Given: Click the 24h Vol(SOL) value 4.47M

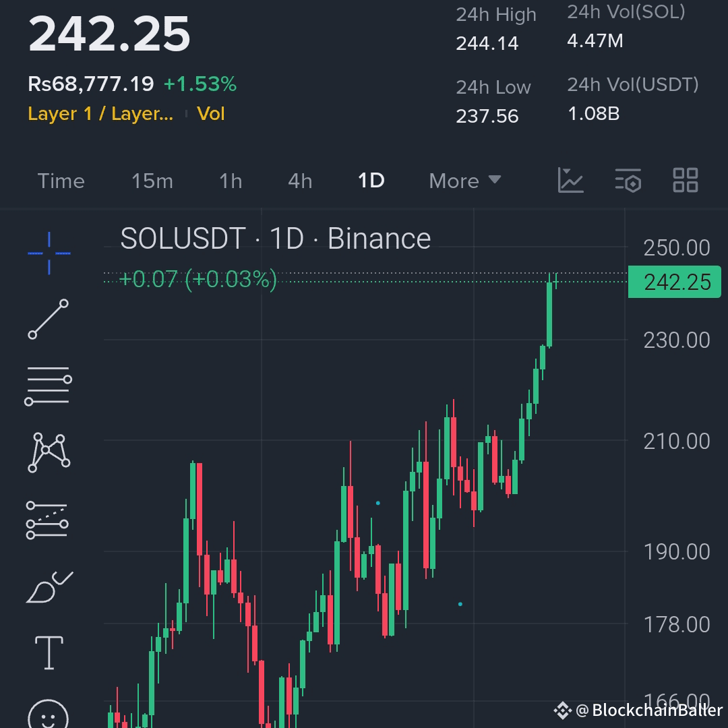Looking at the screenshot, I should click(595, 41).
